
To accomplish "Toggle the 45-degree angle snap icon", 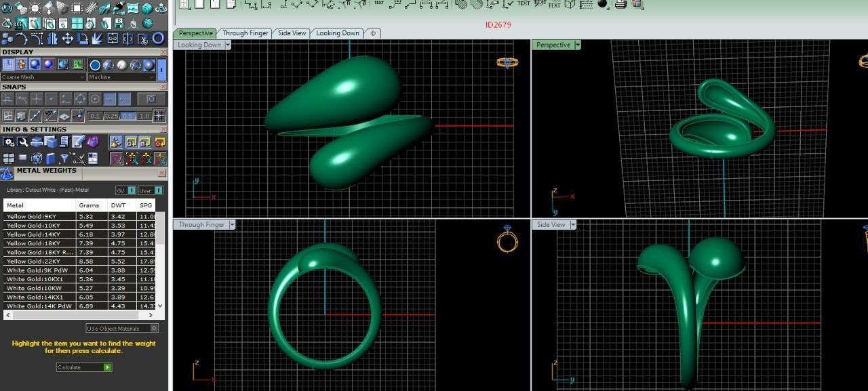I will click(51, 116).
